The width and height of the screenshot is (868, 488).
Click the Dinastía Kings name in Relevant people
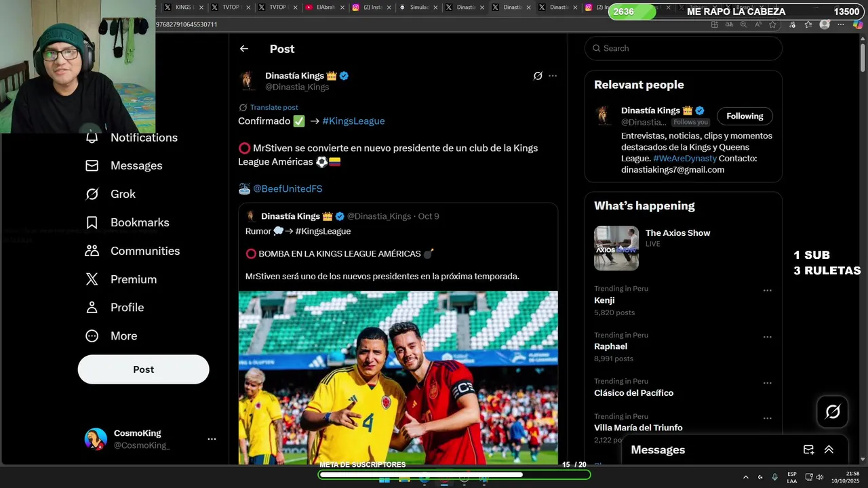coord(651,110)
